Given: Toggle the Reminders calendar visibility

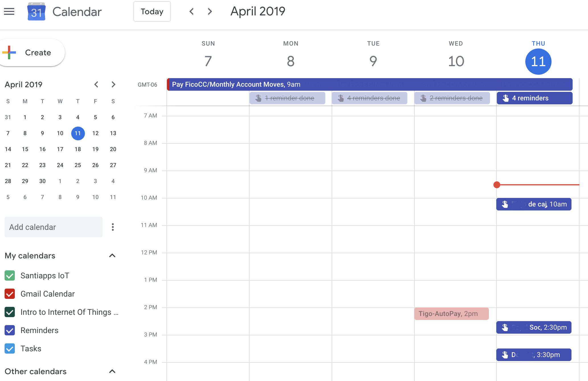Looking at the screenshot, I should (9, 330).
